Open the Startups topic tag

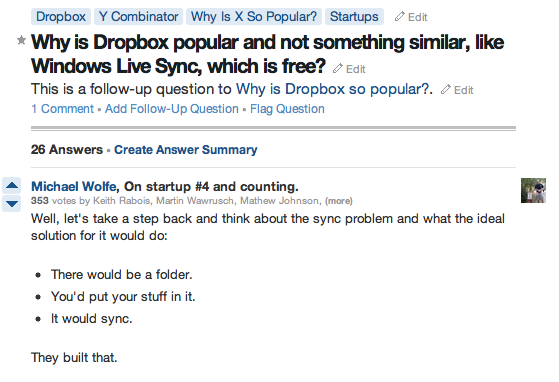(x=354, y=17)
